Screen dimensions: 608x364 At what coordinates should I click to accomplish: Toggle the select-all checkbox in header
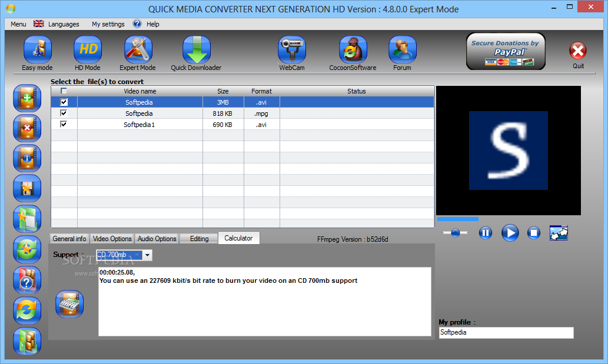point(64,91)
